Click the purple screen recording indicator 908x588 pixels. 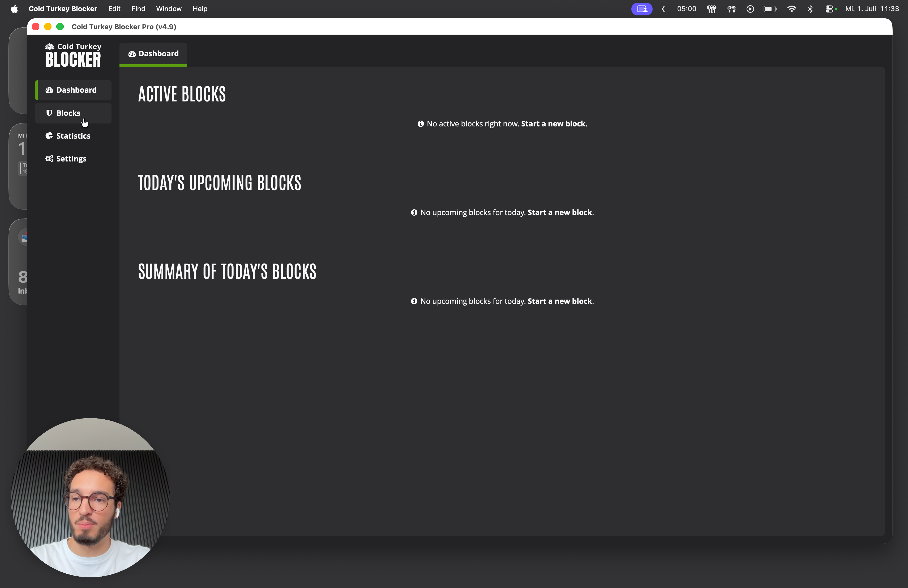point(642,9)
